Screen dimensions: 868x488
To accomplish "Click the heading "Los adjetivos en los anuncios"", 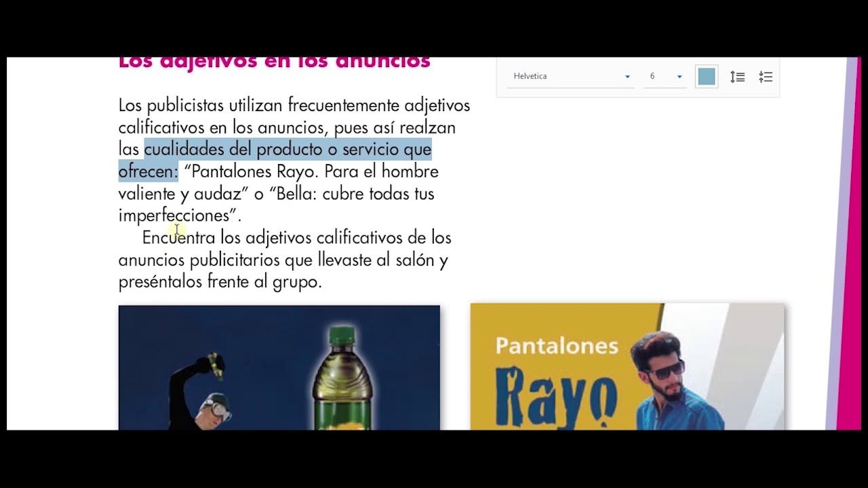I will point(275,62).
